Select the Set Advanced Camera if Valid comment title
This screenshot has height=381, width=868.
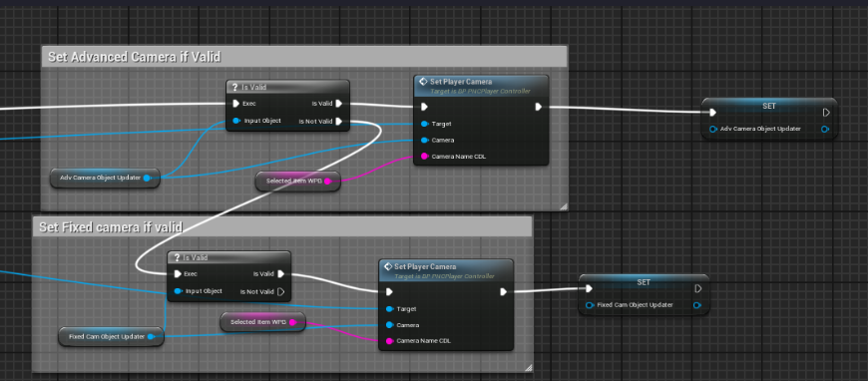[135, 57]
